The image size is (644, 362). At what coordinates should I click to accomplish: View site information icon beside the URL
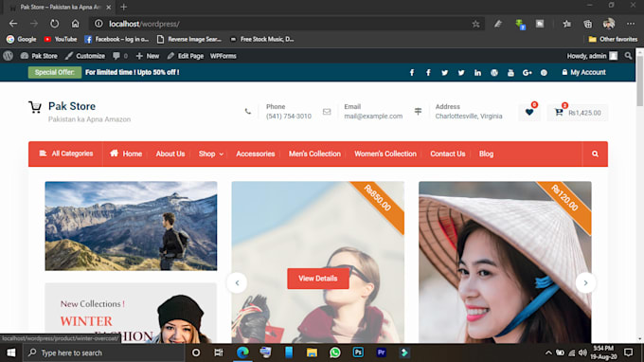pos(98,24)
